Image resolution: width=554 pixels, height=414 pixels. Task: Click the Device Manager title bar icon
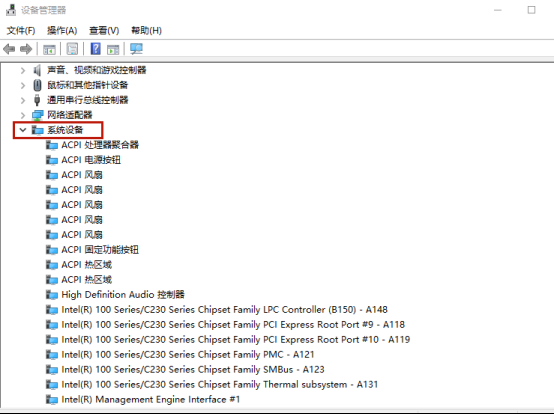[x=11, y=10]
